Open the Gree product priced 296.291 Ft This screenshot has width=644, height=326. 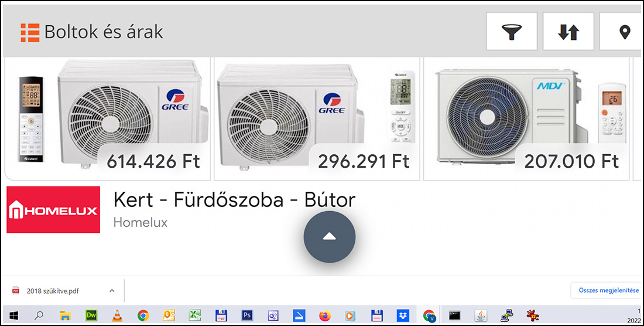click(317, 119)
